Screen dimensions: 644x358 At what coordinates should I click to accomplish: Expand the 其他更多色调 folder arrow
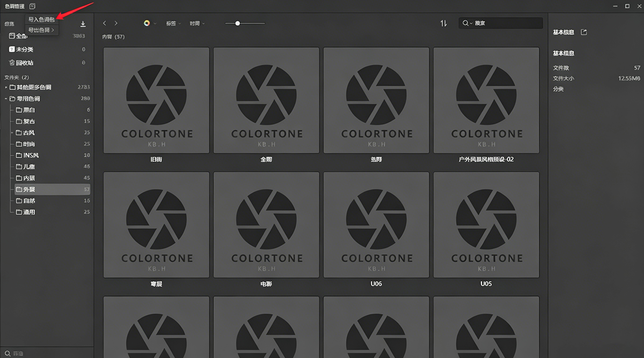(x=6, y=87)
